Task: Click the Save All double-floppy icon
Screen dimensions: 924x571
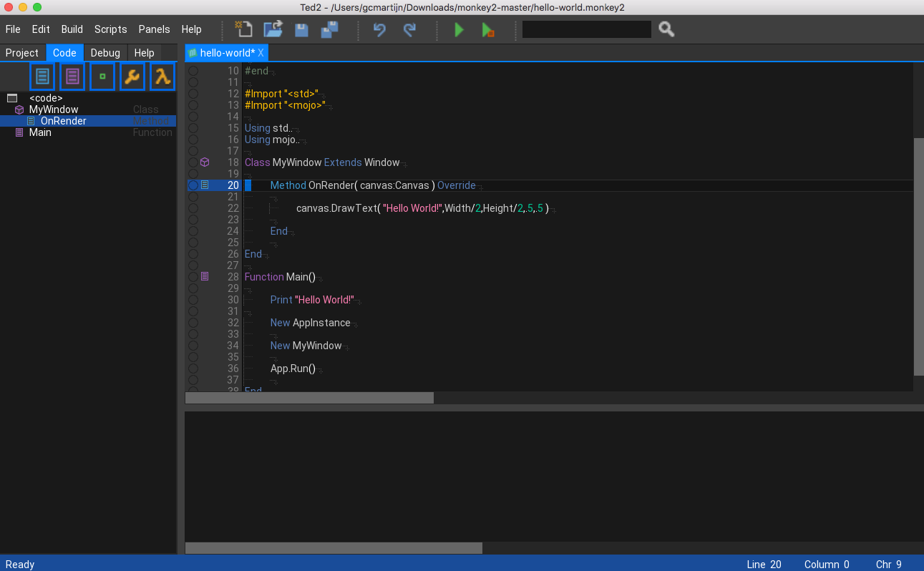Action: pyautogui.click(x=330, y=29)
